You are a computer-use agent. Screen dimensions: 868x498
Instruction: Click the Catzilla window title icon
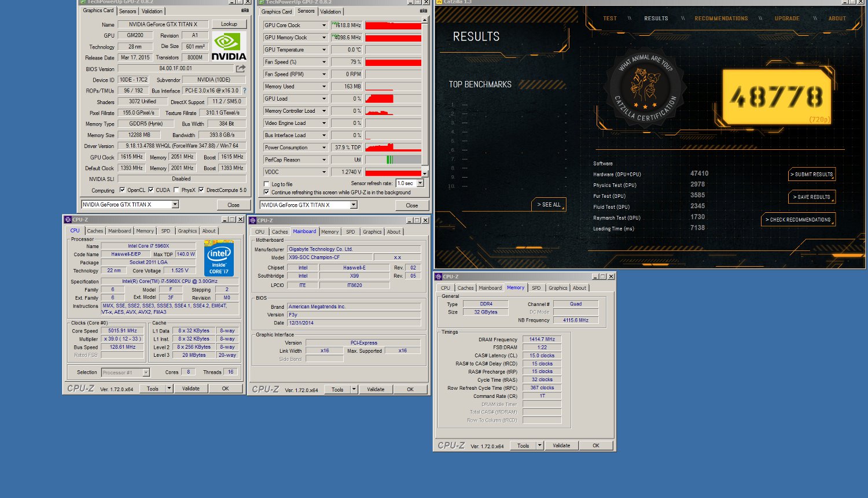click(439, 2)
